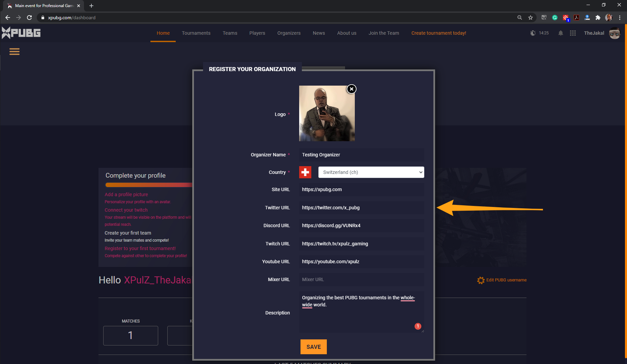Click the MATCHES stat box showing 1

[x=131, y=335]
